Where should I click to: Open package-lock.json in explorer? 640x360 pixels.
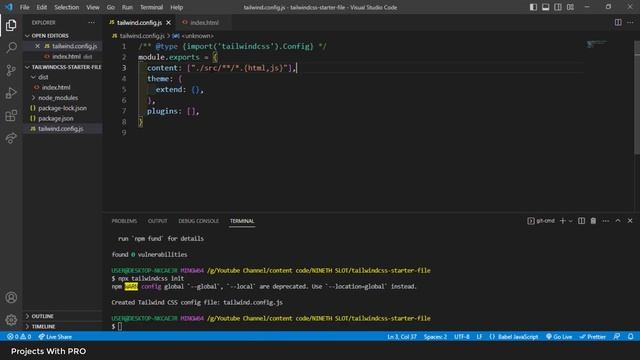coord(62,108)
